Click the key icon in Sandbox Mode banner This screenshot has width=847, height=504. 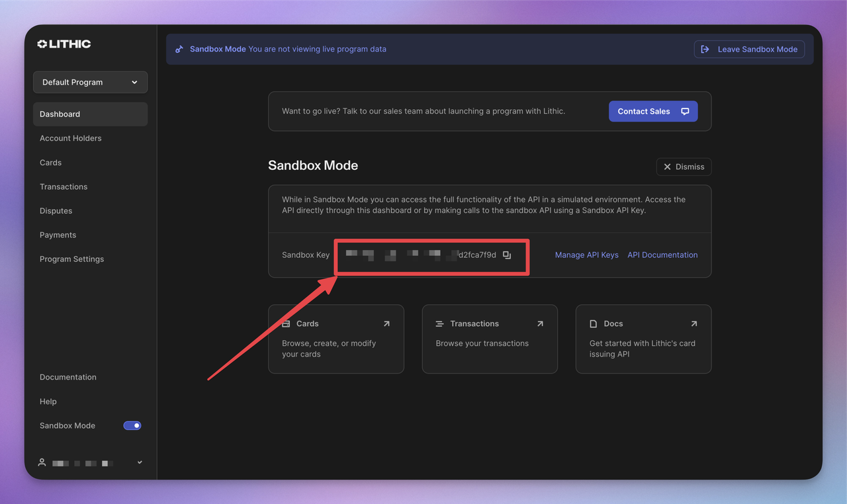click(x=179, y=49)
